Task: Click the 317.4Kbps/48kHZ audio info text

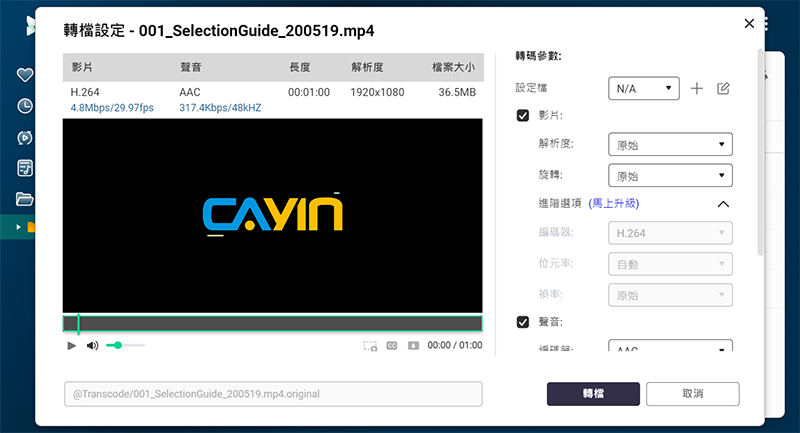Action: (x=220, y=108)
